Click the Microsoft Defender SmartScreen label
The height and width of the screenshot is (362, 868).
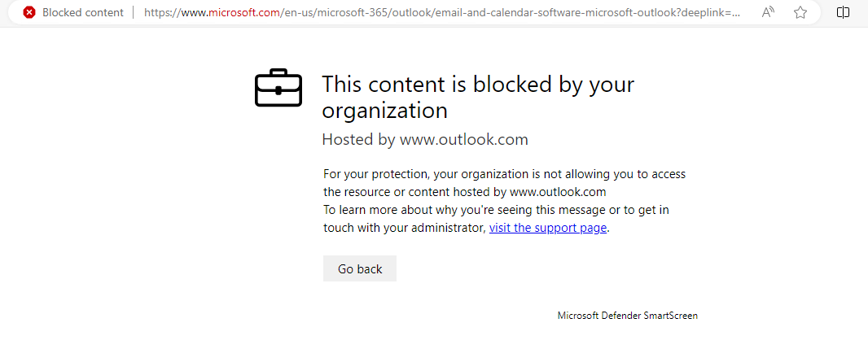tap(627, 316)
